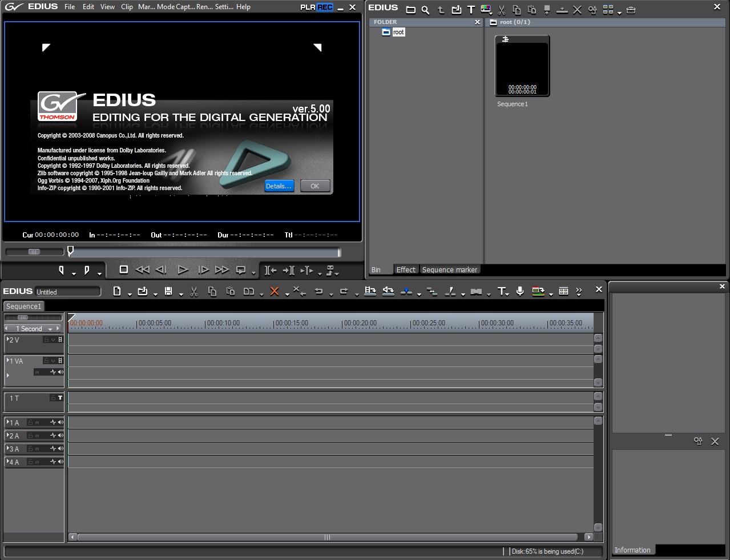This screenshot has height=560, width=730.
Task: Select the Sequence1 thumbnail in the bin
Action: 522,66
